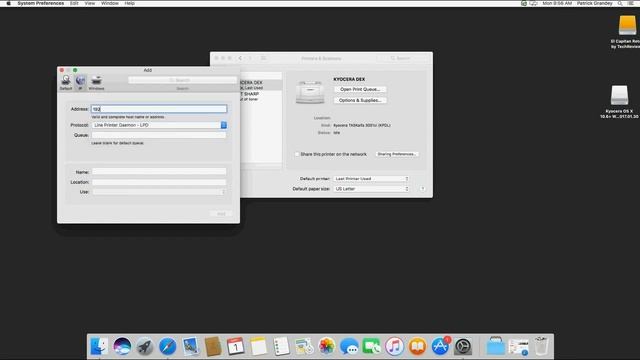This screenshot has height=360, width=640.
Task: Click the Kyocera printer image in Printers & Scanners
Action: point(310,92)
